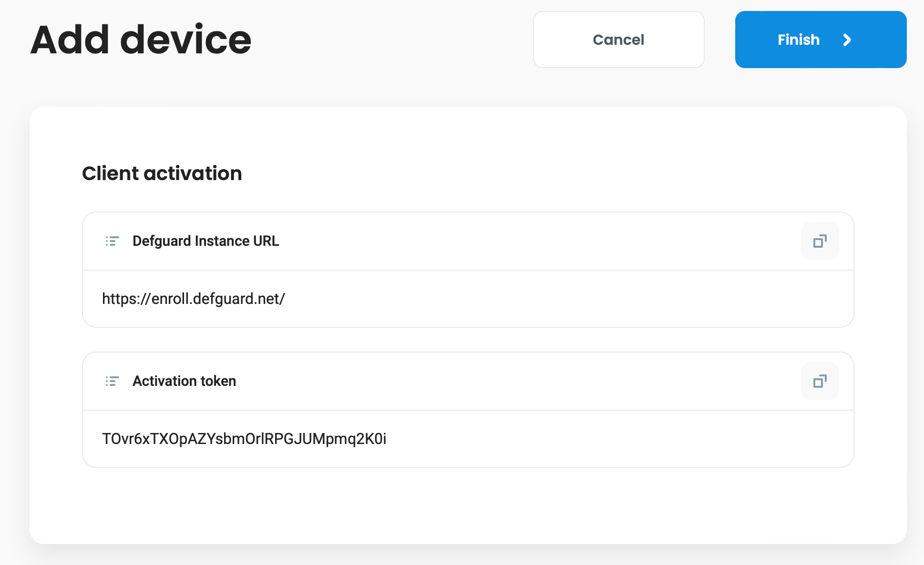
Task: Click the word "Defguard" in the URL card header
Action: (x=162, y=241)
